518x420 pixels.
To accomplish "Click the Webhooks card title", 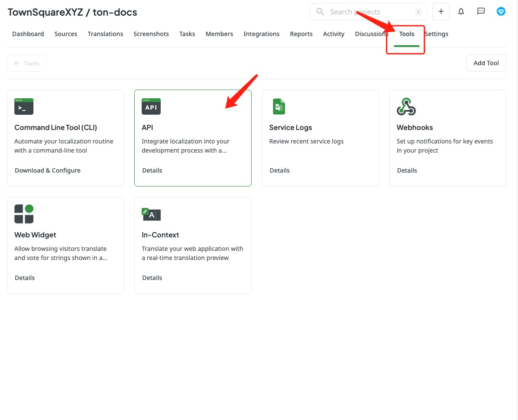I will click(415, 127).
